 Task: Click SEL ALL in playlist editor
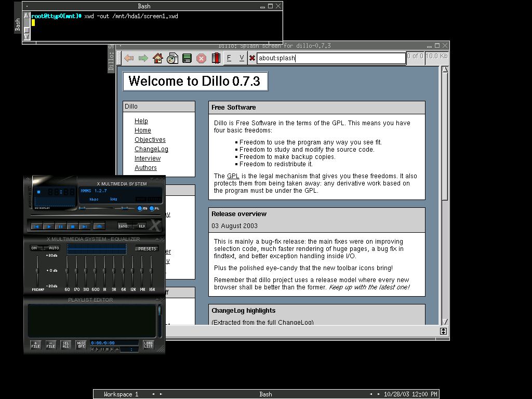tap(65, 345)
